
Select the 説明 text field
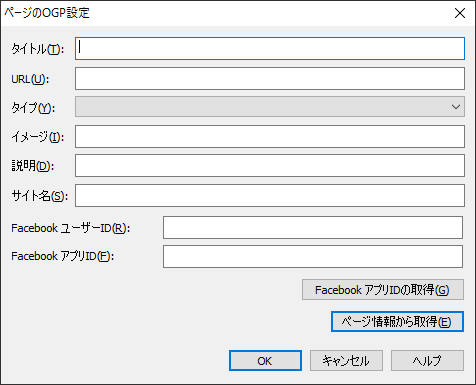pyautogui.click(x=270, y=166)
